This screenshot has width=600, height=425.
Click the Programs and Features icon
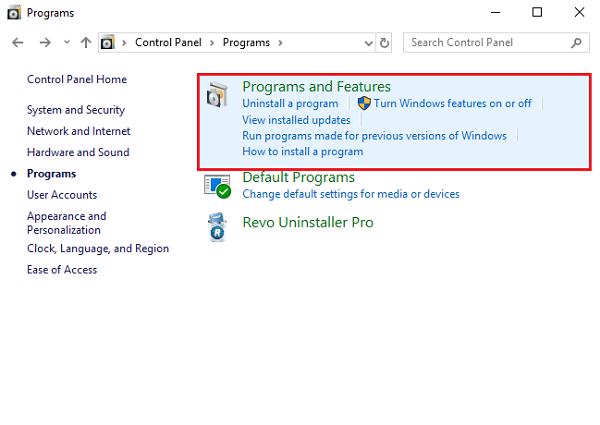[x=217, y=96]
